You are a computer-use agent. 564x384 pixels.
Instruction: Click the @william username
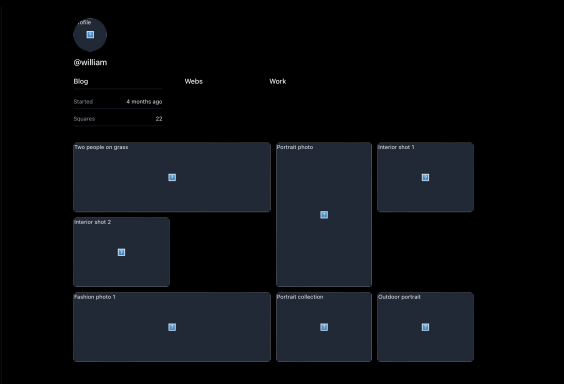(x=90, y=62)
